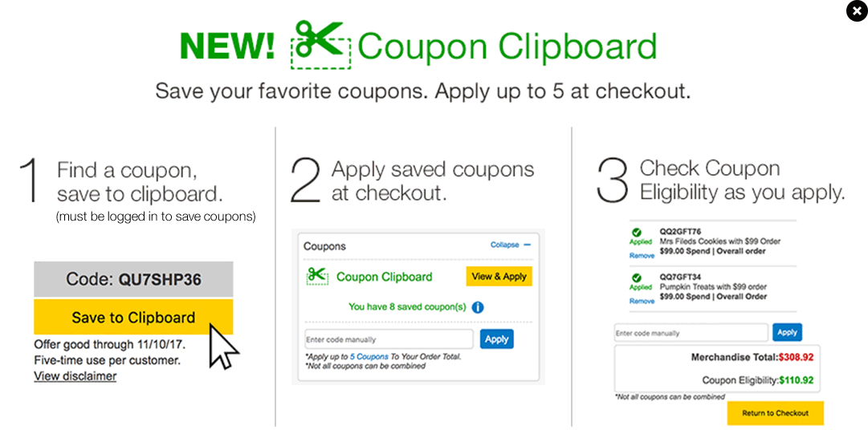Open the View disclaimer link
The image size is (868, 438).
(75, 376)
